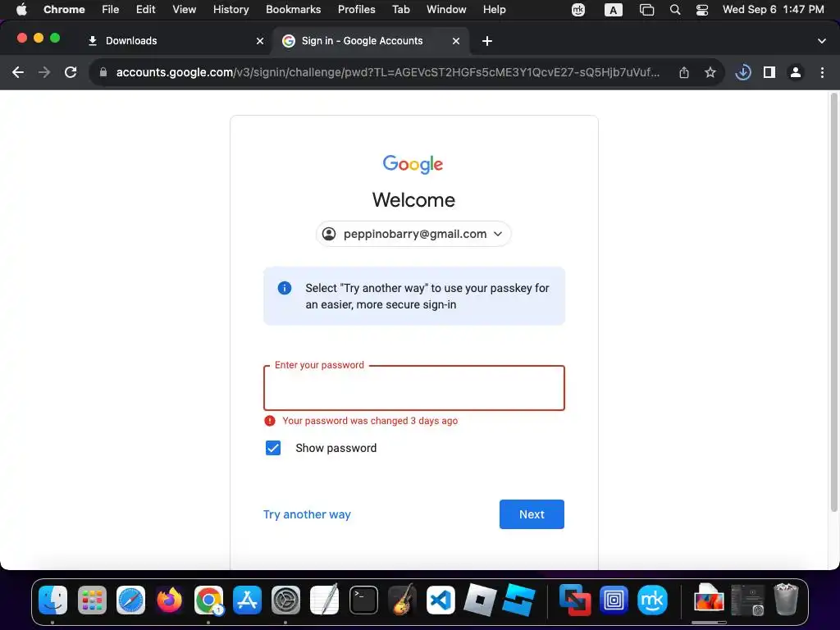
Task: Click the share page icon
Action: tap(684, 72)
